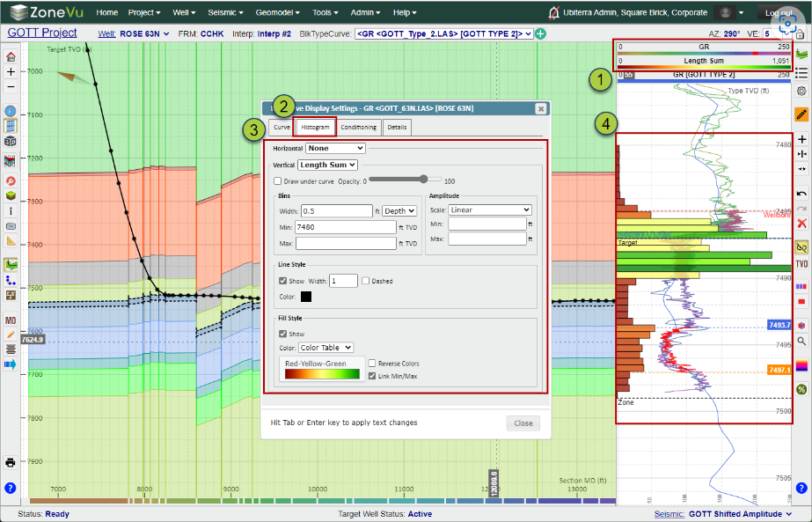Open the Seismic 'GOTT Shifted Amplitude' dropdown

(741, 514)
